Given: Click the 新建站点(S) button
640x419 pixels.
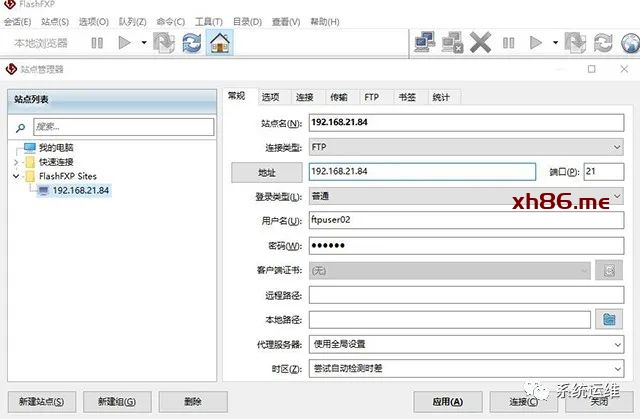Looking at the screenshot, I should [x=41, y=401].
